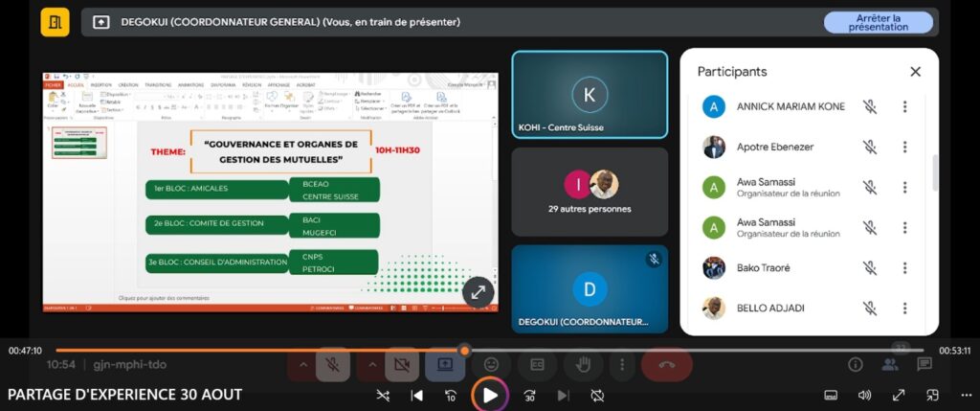
Task: Open the ANIMATIONS ribbon tab
Action: [190, 84]
